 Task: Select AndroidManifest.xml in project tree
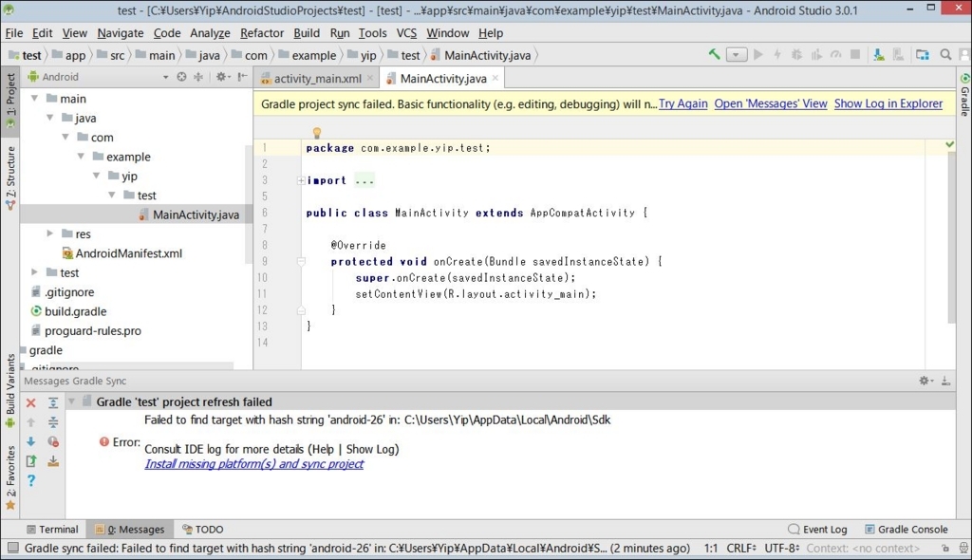tap(128, 253)
